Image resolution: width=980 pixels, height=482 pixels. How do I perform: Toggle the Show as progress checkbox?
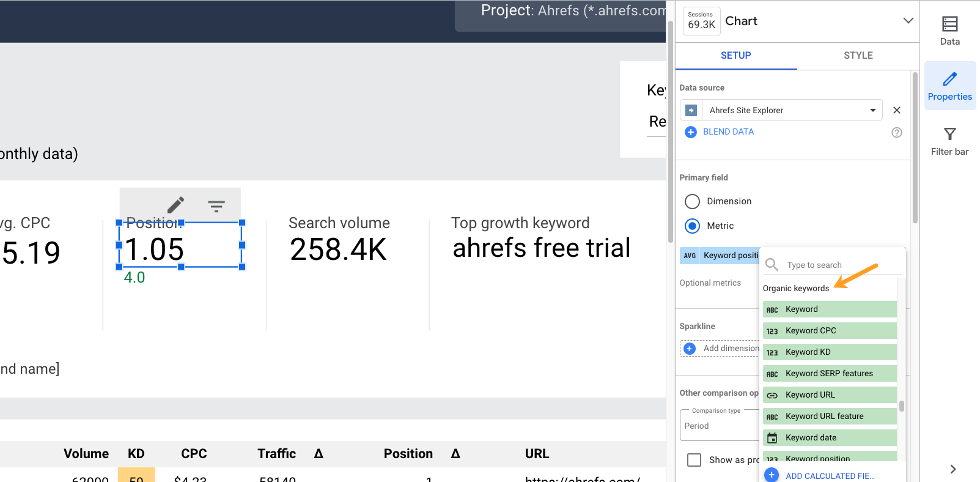click(x=694, y=460)
